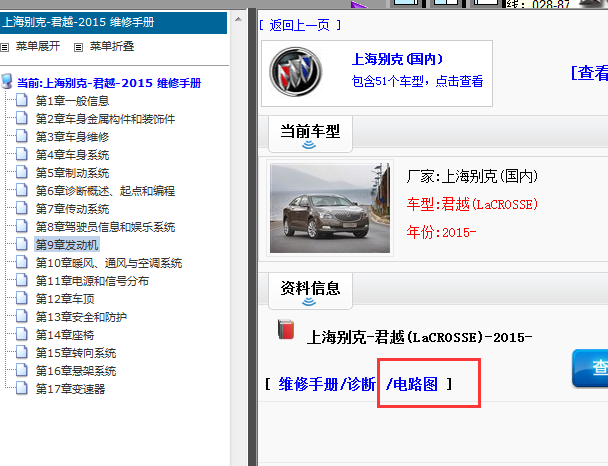Click the wave arrow under 资料信息
Screen dimensions: 608x466
(x=309, y=302)
